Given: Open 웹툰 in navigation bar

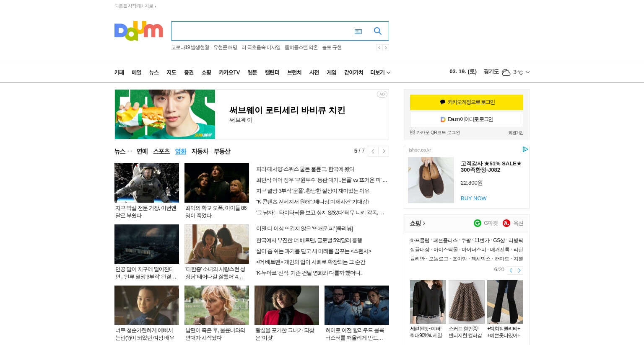Looking at the screenshot, I should [x=252, y=72].
